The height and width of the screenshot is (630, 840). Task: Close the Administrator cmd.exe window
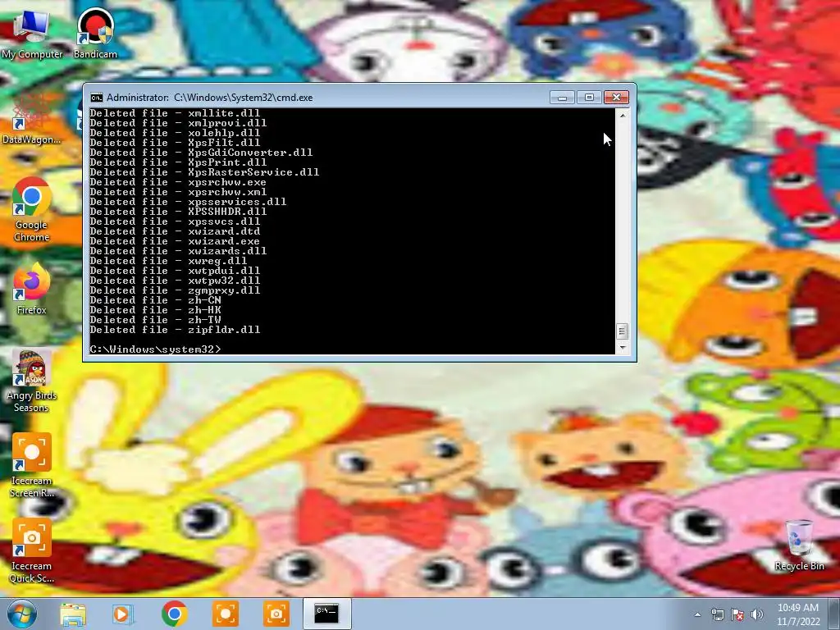[617, 98]
